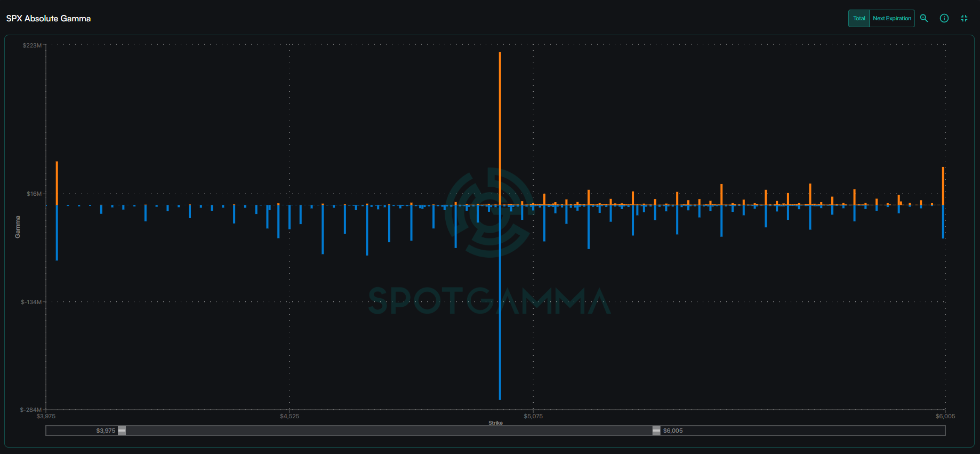
Task: Click the Gamma y-axis title
Action: click(18, 227)
